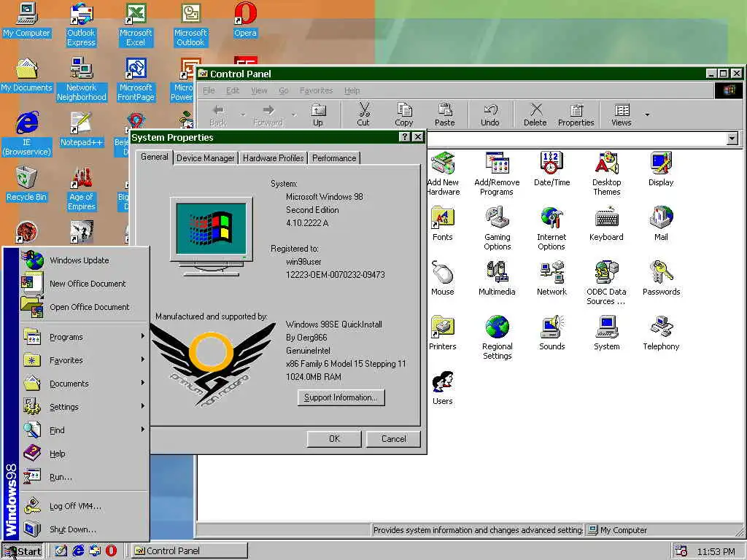The height and width of the screenshot is (560, 747).
Task: Click the Cut toolbar button
Action: click(x=363, y=114)
